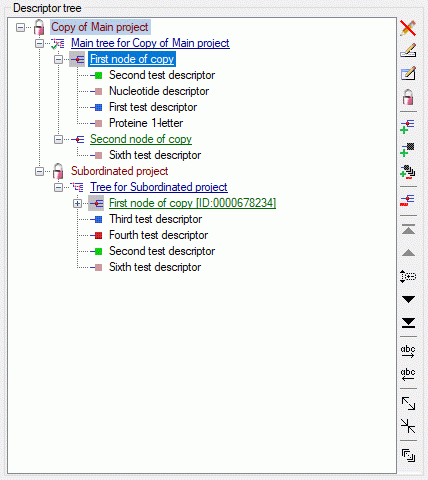428x480 pixels.
Task: Collapse the Second node of copy branch
Action: click(x=58, y=139)
